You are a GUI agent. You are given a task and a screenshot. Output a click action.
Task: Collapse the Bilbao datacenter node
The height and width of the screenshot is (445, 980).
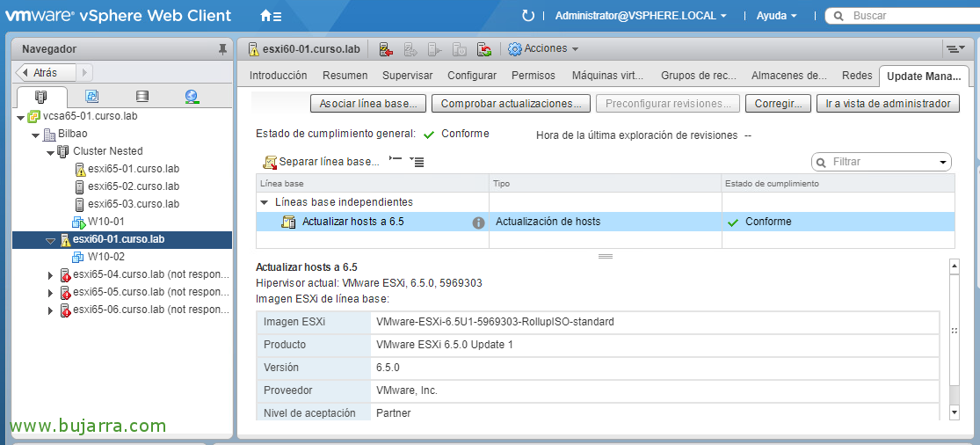36,135
